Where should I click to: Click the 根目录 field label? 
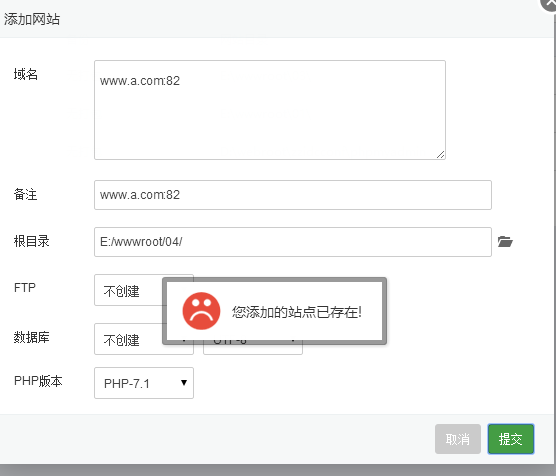[32, 241]
